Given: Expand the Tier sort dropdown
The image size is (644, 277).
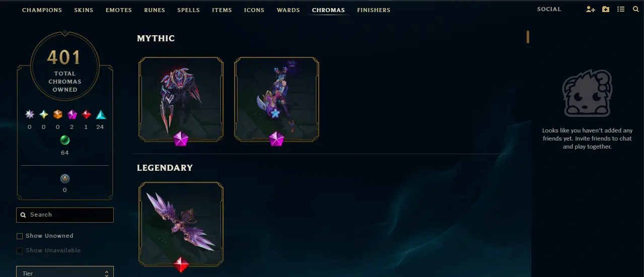Looking at the screenshot, I should pos(65,272).
